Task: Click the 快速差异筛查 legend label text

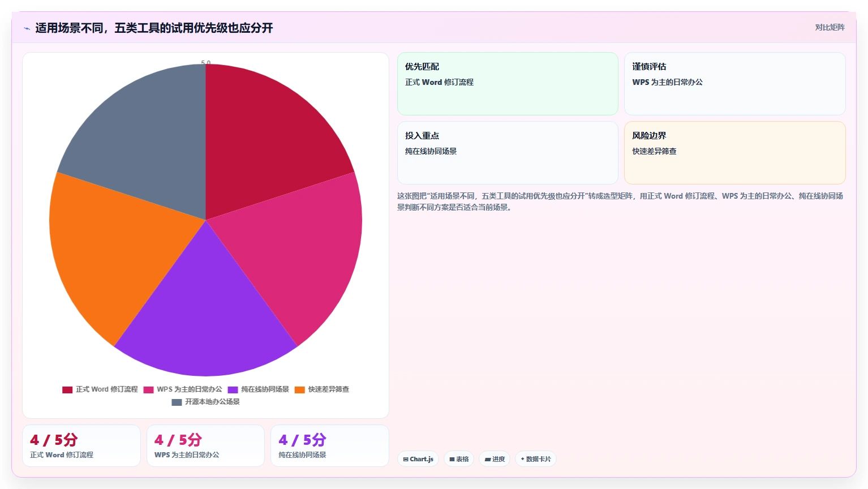Action: tap(328, 389)
